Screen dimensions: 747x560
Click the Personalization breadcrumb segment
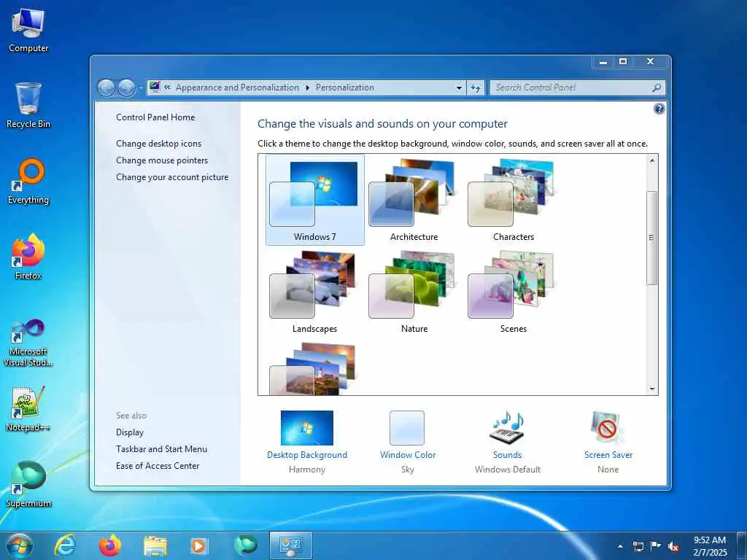pos(345,87)
